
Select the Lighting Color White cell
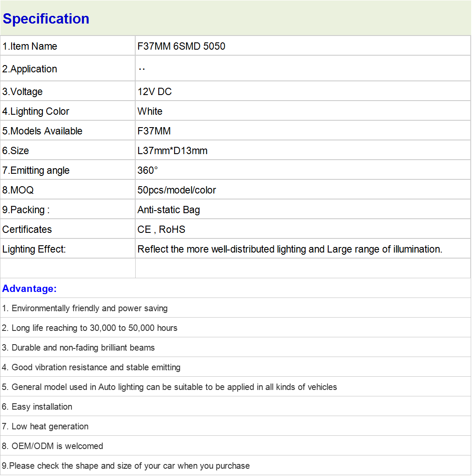coord(303,111)
